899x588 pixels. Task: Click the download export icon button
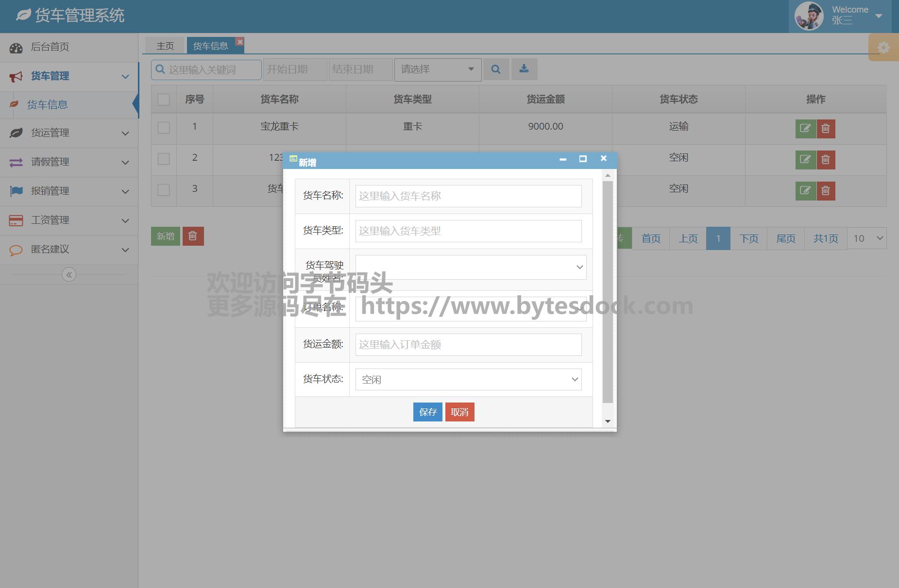[x=524, y=69]
